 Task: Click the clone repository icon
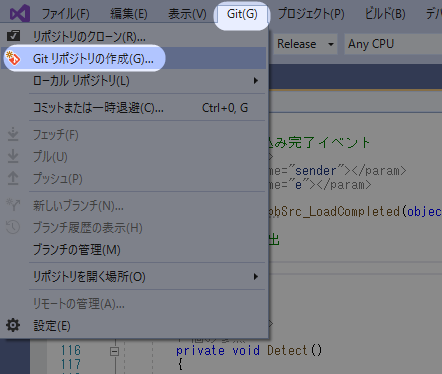tap(13, 36)
